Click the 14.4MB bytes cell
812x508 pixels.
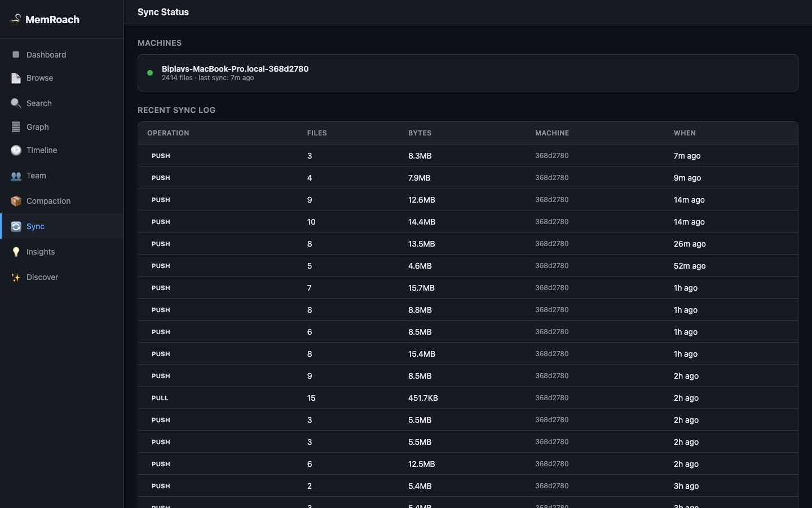[x=422, y=222]
